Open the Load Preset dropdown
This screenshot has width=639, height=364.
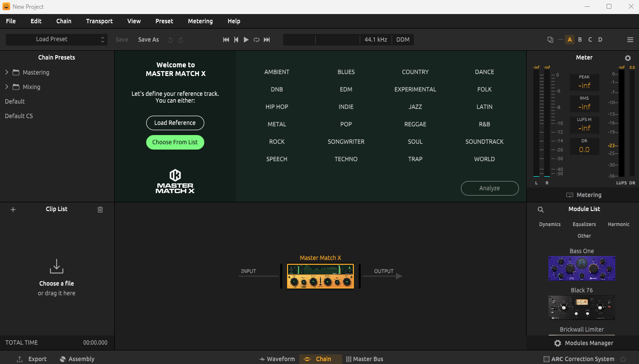pyautogui.click(x=56, y=40)
